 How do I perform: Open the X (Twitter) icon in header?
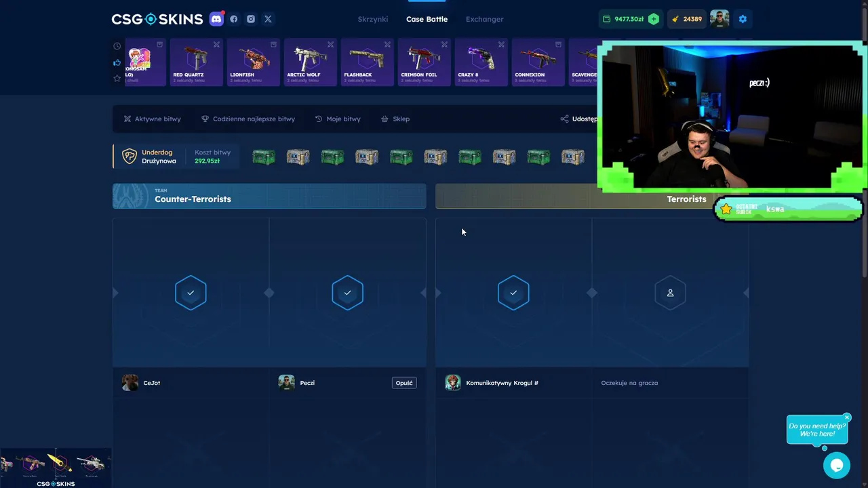coord(268,19)
